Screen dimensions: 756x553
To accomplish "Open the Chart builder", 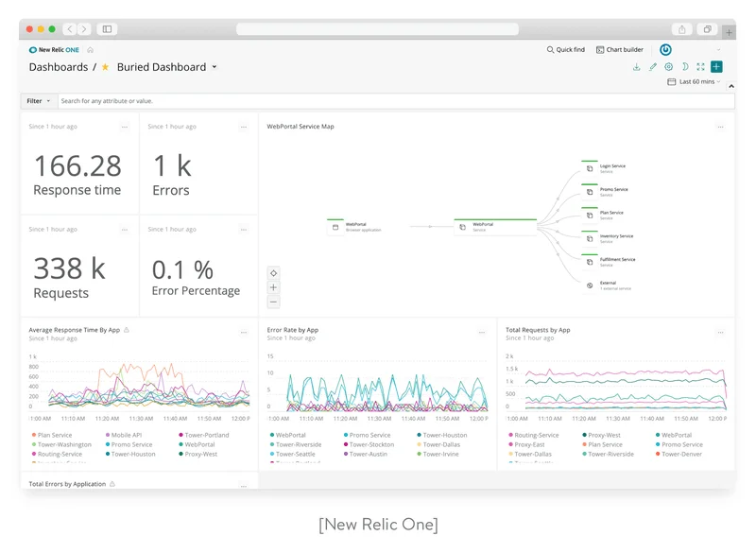I will [x=619, y=50].
